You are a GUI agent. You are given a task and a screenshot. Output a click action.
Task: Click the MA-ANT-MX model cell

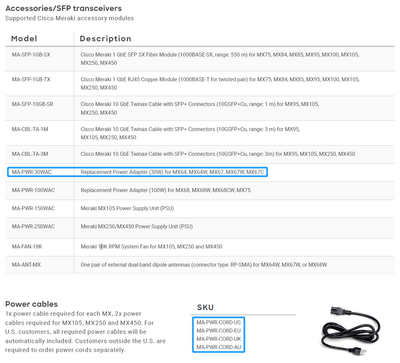26,265
